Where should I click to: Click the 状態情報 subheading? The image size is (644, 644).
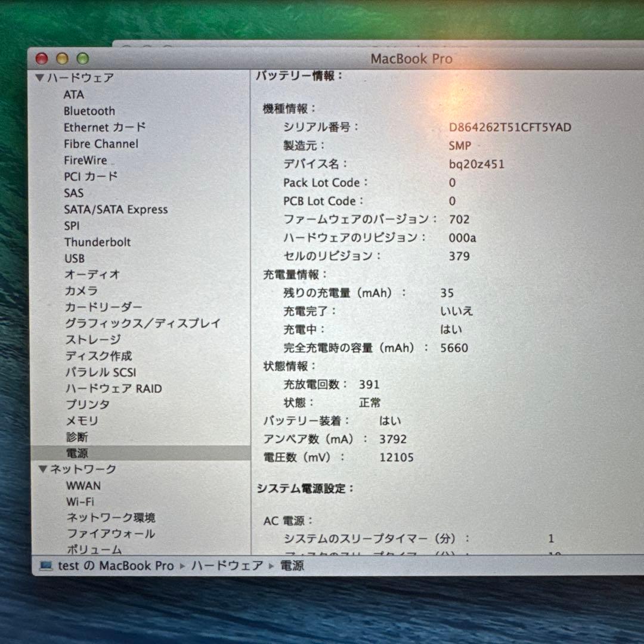point(290,366)
